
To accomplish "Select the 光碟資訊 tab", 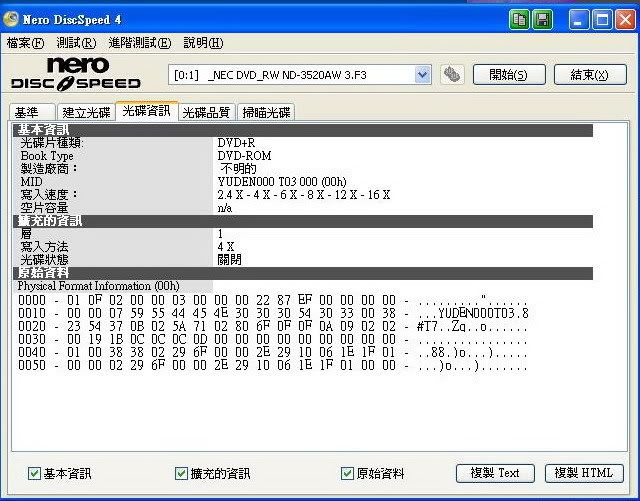I will [147, 111].
